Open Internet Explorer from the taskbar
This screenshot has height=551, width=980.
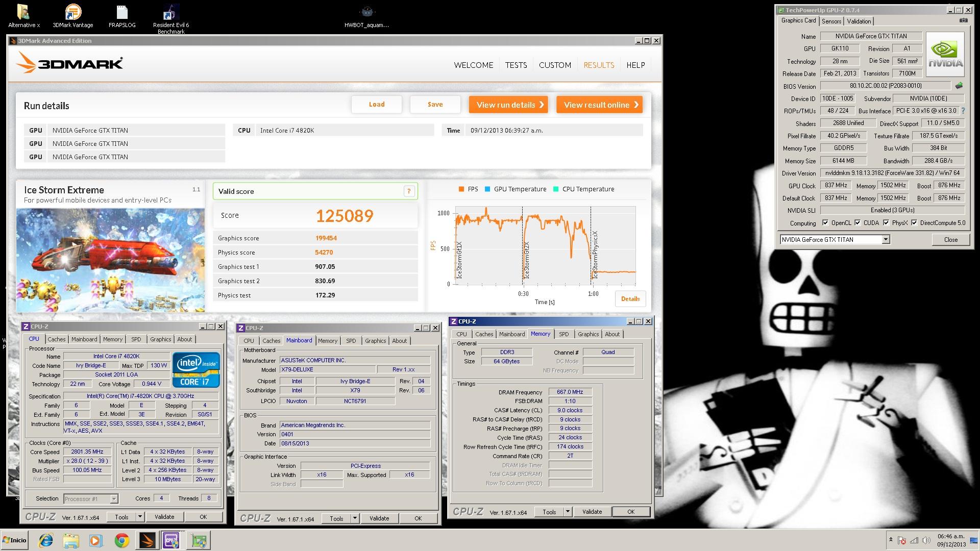coord(46,540)
